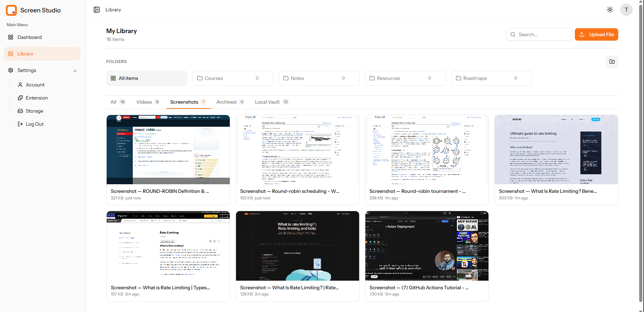Switch to the Videos tab
Screen dimensions: 644x312
[x=148, y=102]
